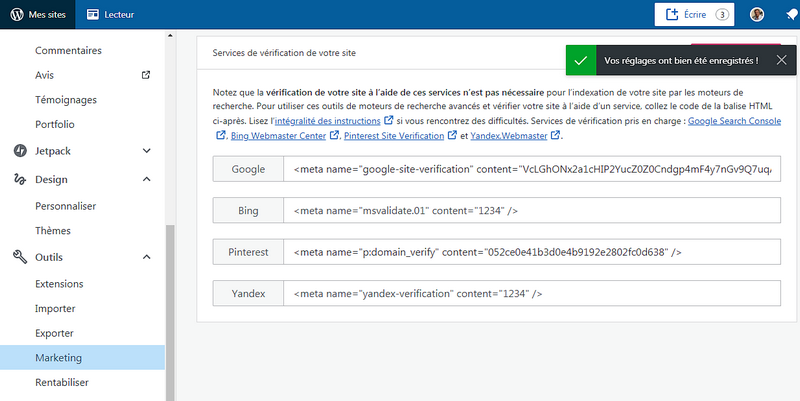Open the Lecteur reader

pyautogui.click(x=110, y=15)
